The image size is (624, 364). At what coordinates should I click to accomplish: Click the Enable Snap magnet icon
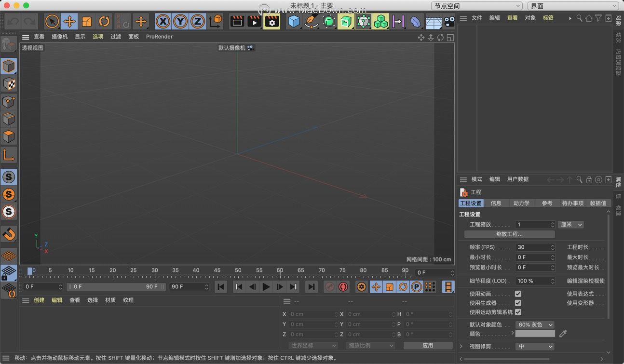pyautogui.click(x=9, y=234)
